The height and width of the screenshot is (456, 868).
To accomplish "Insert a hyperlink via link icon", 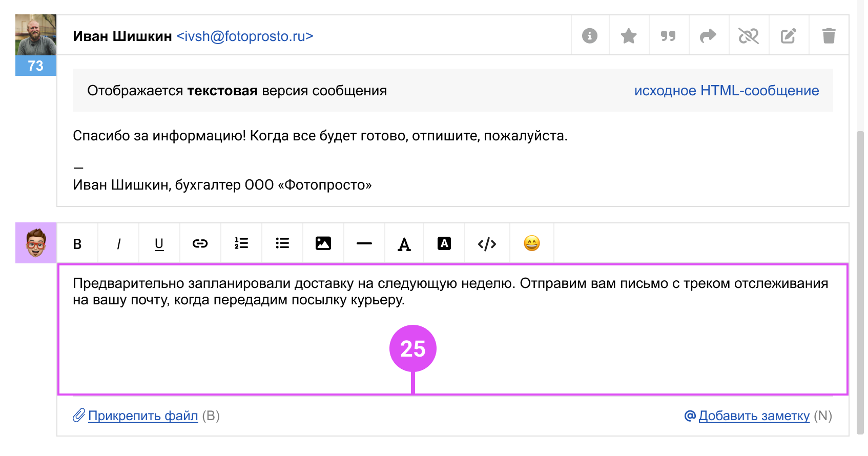I will pyautogui.click(x=200, y=244).
